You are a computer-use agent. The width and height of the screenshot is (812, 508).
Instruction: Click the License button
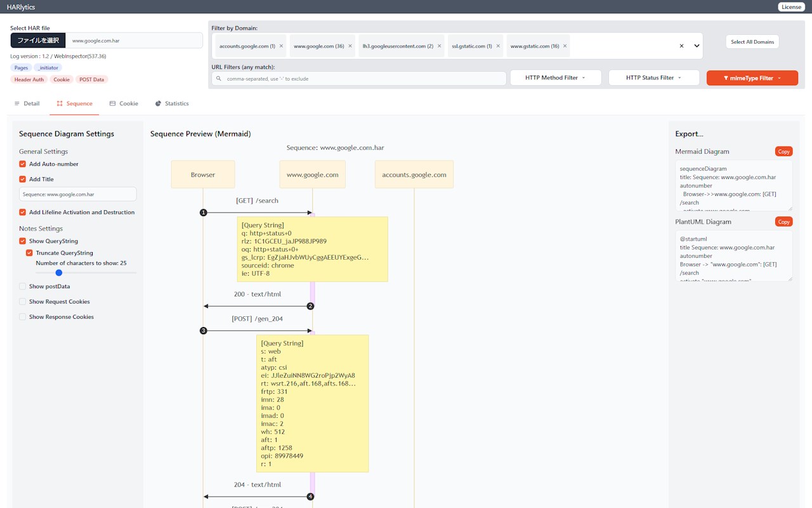point(791,7)
